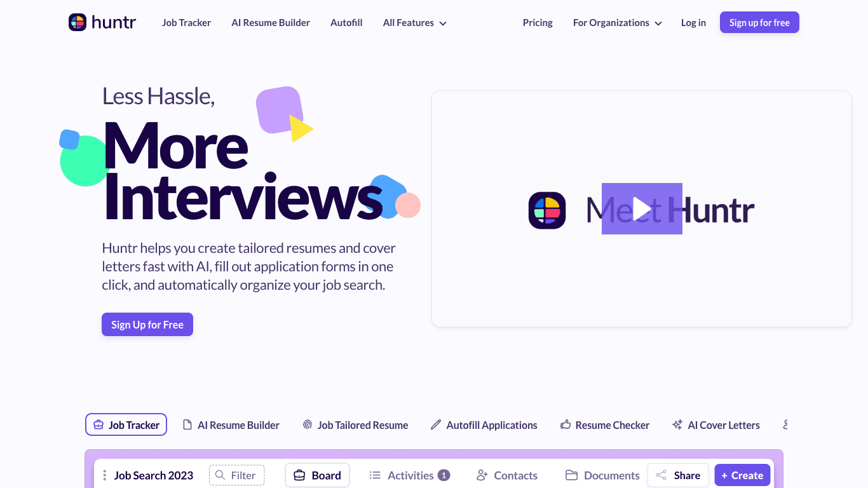Select the Job Tracker feature tab
The height and width of the screenshot is (488, 868).
pyautogui.click(x=126, y=425)
